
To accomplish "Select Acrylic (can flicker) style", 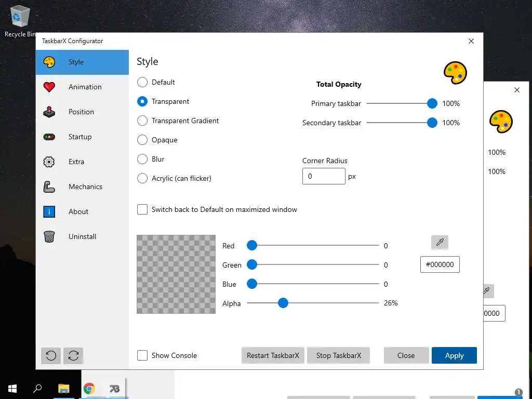I will [x=142, y=178].
